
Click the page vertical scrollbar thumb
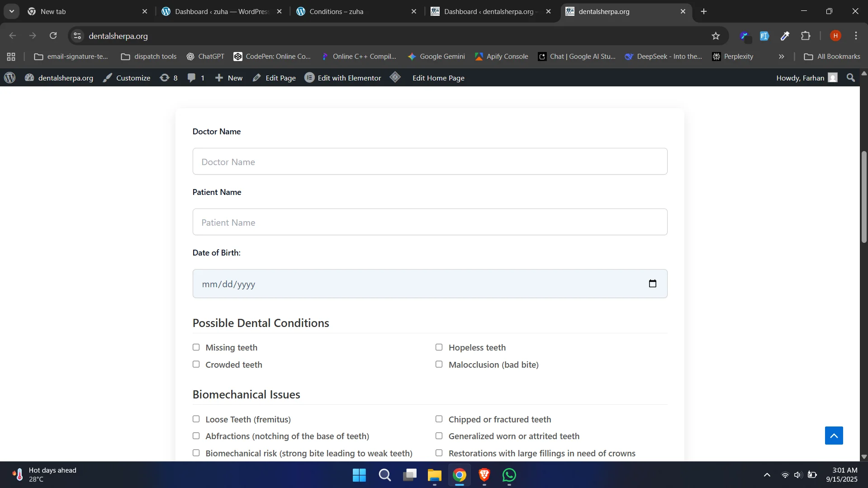pyautogui.click(x=863, y=197)
